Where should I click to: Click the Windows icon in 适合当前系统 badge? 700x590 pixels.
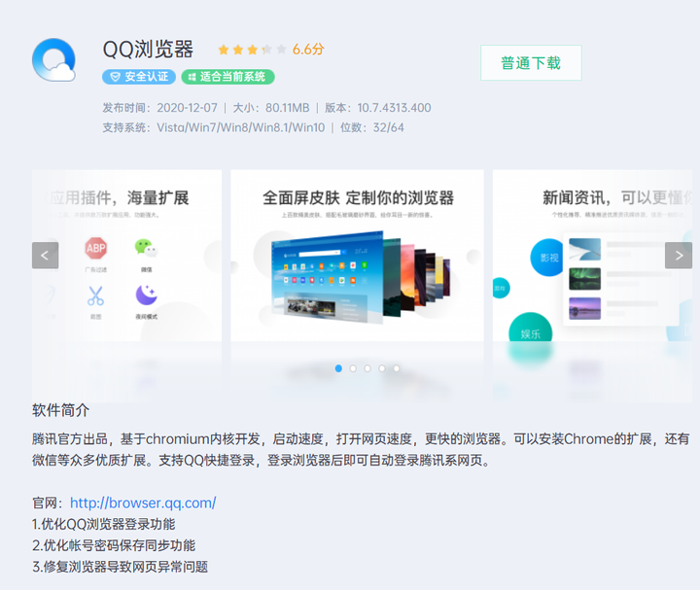coord(192,77)
